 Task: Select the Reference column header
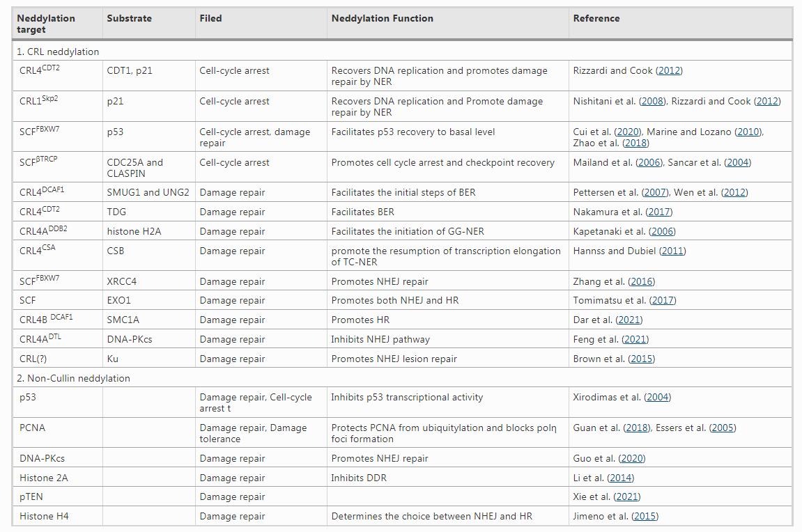pos(596,19)
